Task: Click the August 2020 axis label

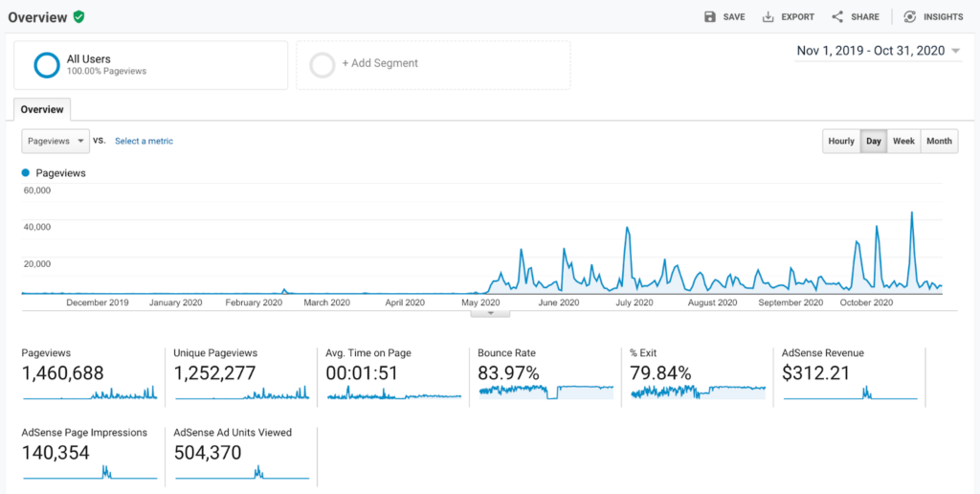Action: [712, 303]
